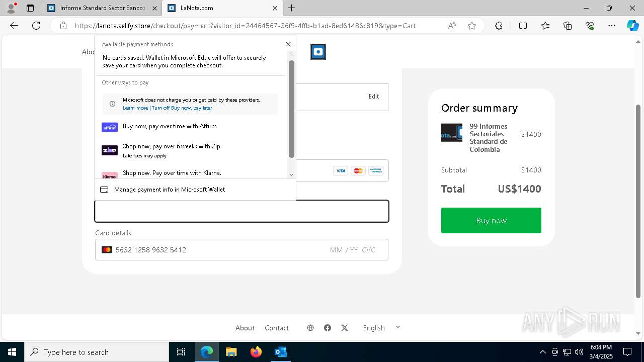Expand the English language dropdown
644x362 pixels.
click(x=382, y=328)
